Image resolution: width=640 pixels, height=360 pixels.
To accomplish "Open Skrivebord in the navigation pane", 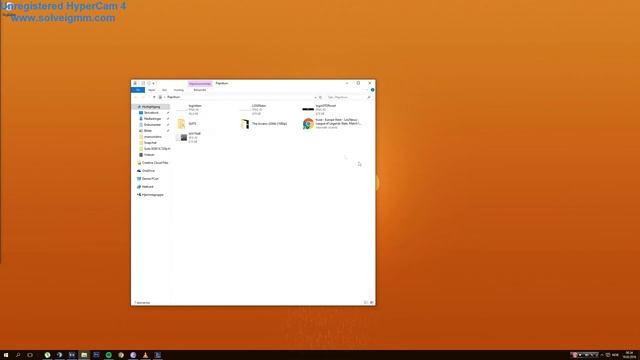I will coord(151,113).
